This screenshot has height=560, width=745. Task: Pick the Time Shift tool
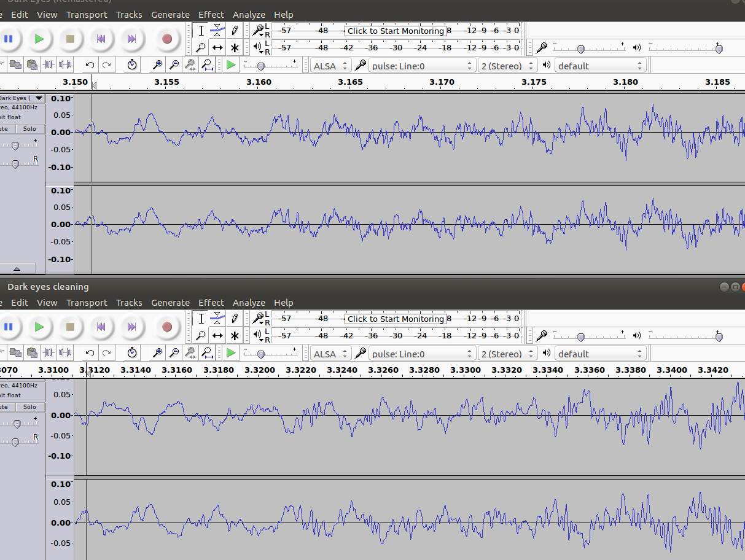(x=217, y=47)
